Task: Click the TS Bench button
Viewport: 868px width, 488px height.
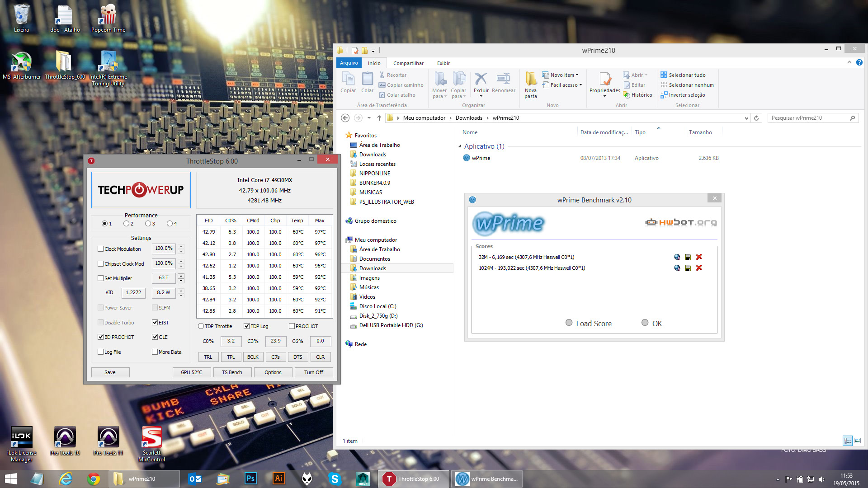Action: [x=232, y=372]
